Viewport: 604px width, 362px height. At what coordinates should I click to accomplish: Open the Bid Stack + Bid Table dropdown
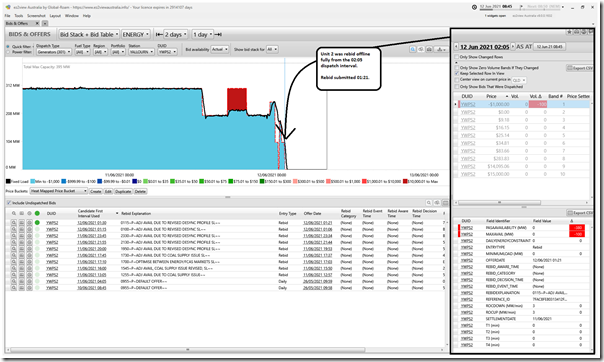coord(89,34)
